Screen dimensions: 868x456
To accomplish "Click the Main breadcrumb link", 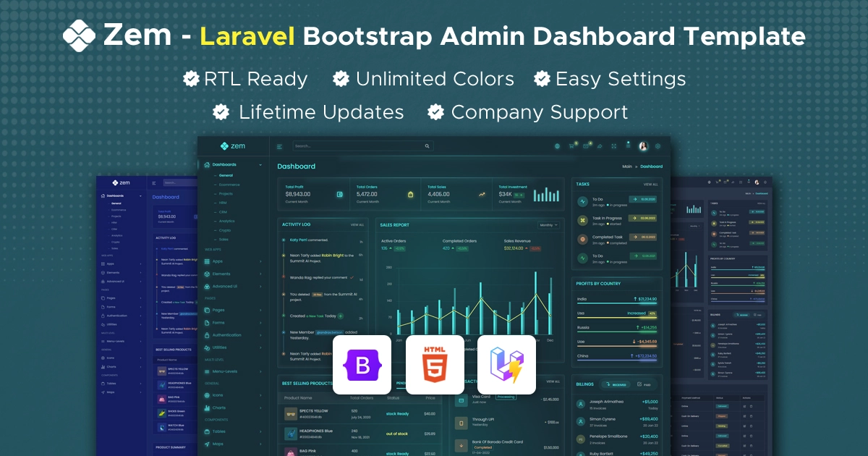I will pos(627,166).
